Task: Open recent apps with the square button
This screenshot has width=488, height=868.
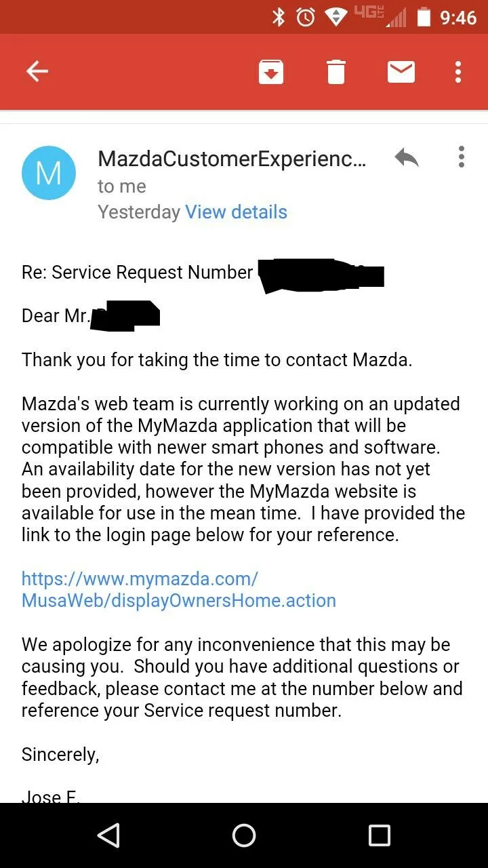Action: point(379,835)
